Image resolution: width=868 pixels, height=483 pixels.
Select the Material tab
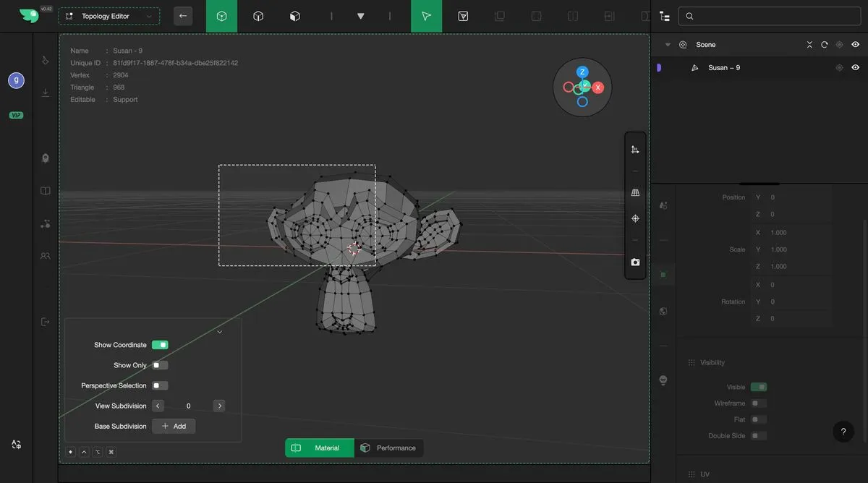coord(319,448)
